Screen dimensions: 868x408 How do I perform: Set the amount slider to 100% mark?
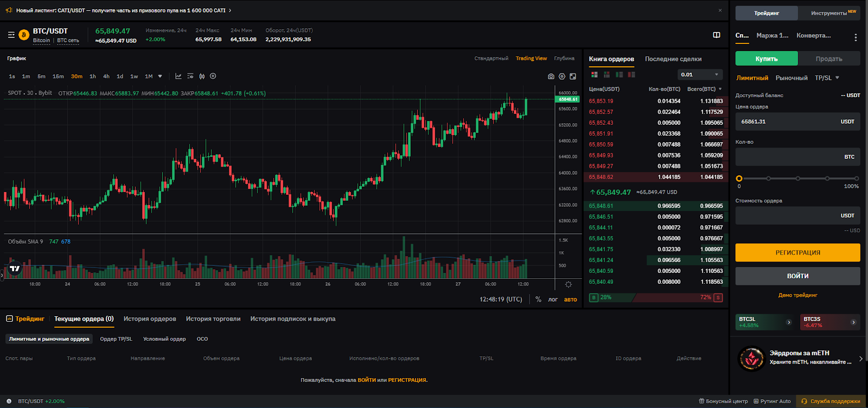click(857, 178)
